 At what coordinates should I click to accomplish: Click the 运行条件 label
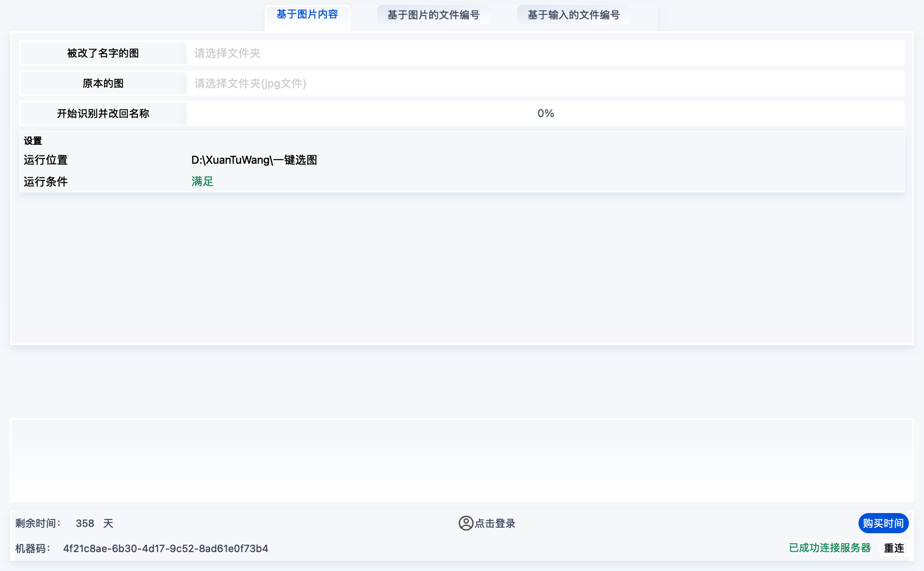(x=45, y=181)
